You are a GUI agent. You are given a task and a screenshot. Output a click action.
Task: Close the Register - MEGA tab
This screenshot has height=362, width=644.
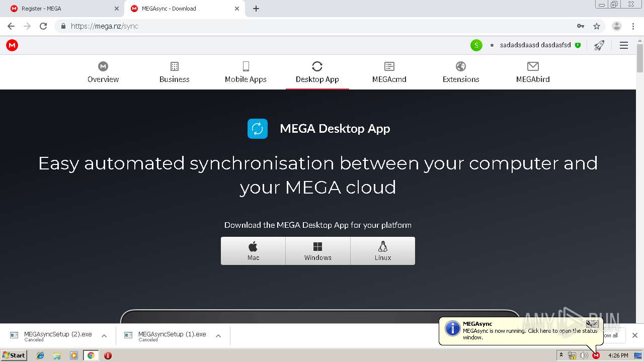pyautogui.click(x=116, y=9)
